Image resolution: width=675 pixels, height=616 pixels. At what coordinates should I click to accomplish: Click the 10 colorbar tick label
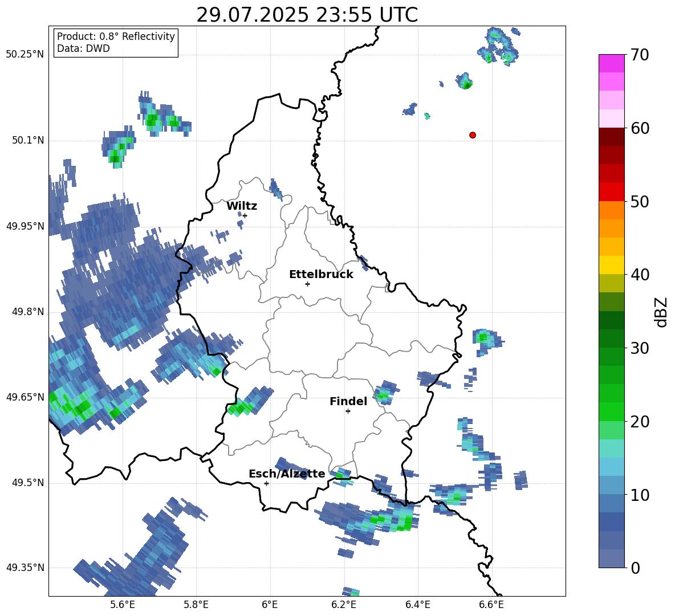(x=640, y=495)
